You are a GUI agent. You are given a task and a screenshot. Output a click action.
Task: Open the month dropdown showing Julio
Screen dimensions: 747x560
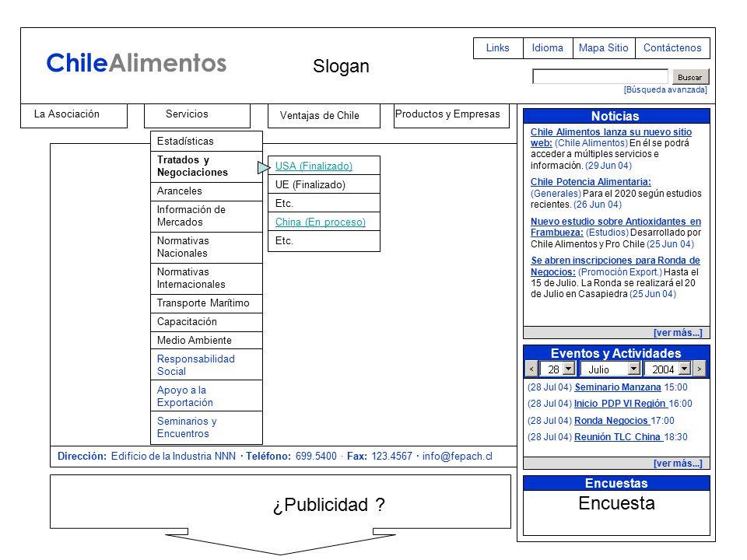[611, 369]
